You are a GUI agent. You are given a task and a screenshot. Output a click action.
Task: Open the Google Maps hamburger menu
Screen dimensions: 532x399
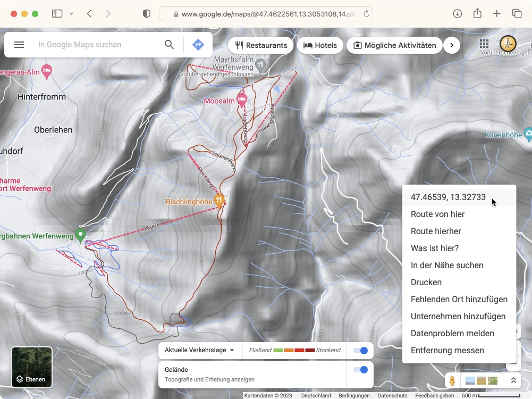pos(19,45)
